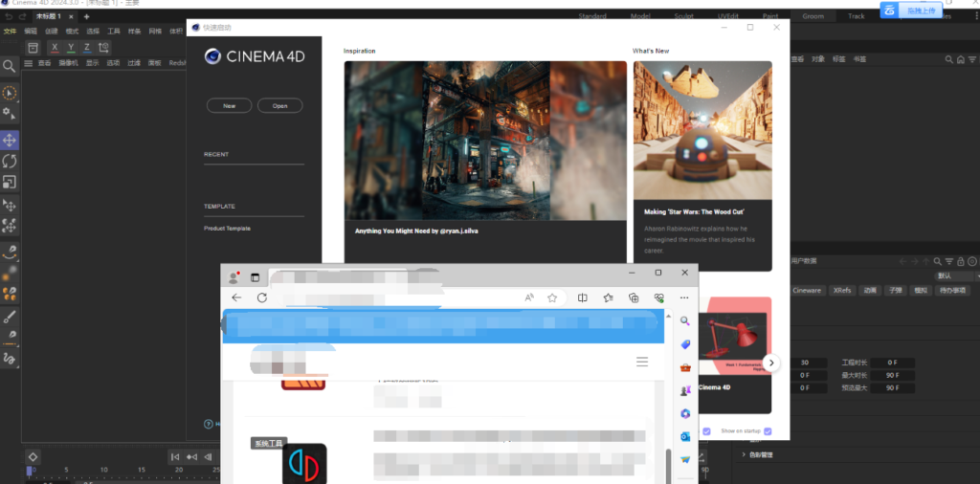Select the Rotate tool in left toolbar
The width and height of the screenshot is (980, 484).
coord(10,161)
